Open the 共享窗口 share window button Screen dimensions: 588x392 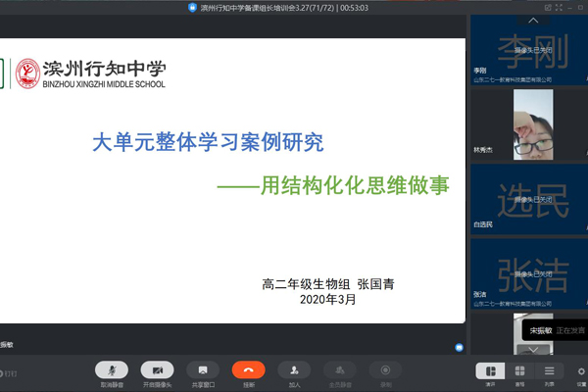coord(203,370)
